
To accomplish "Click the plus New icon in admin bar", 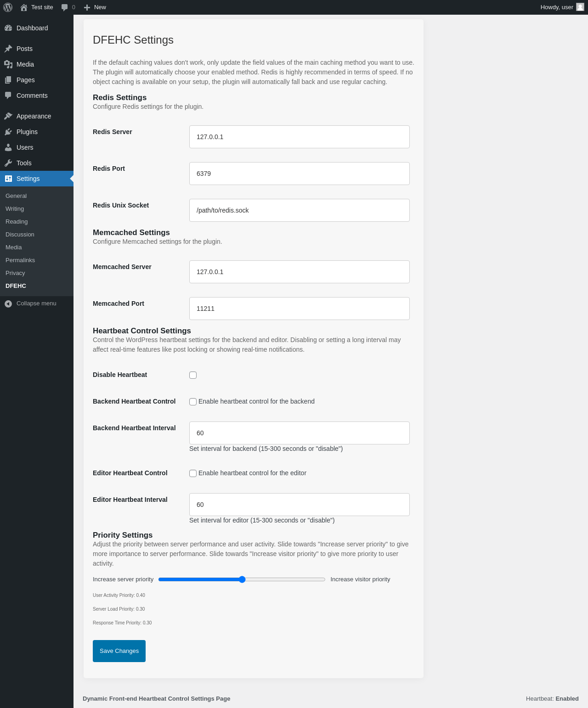I will click(x=87, y=7).
